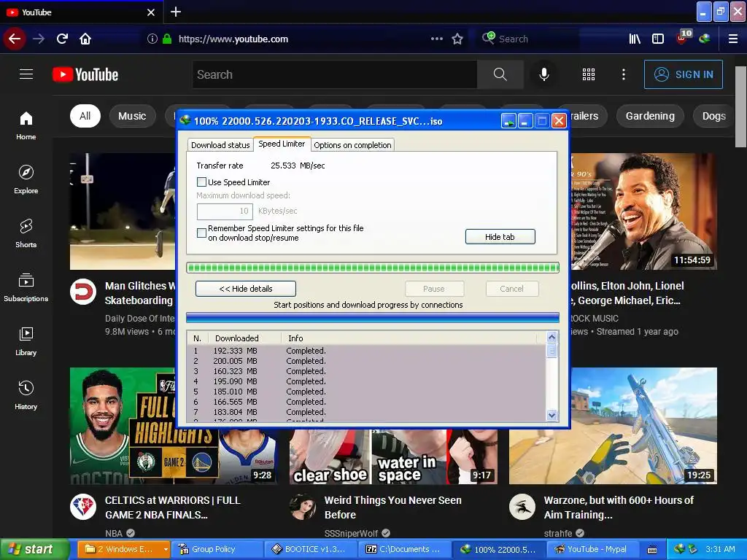
Task: Open the YouTube apps grid icon
Action: (x=589, y=74)
